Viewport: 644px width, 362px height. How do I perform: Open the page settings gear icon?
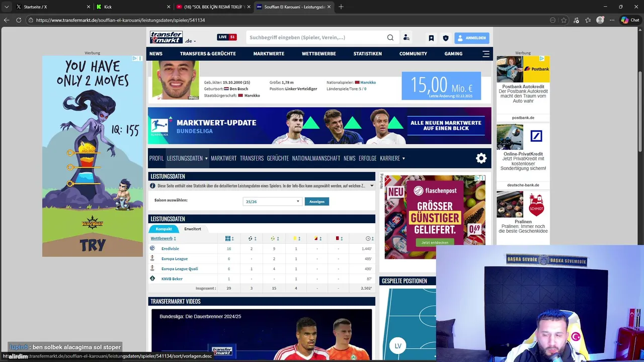(x=481, y=158)
